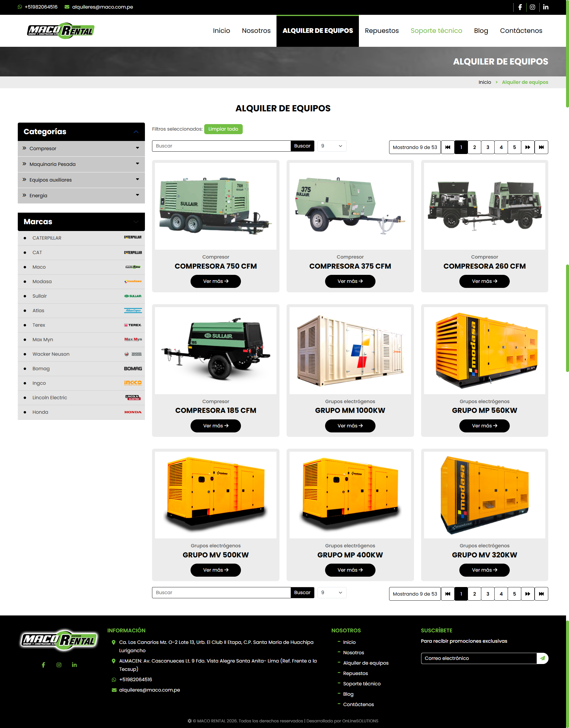Collapse the Categorías panel
The image size is (569, 728).
(x=136, y=132)
